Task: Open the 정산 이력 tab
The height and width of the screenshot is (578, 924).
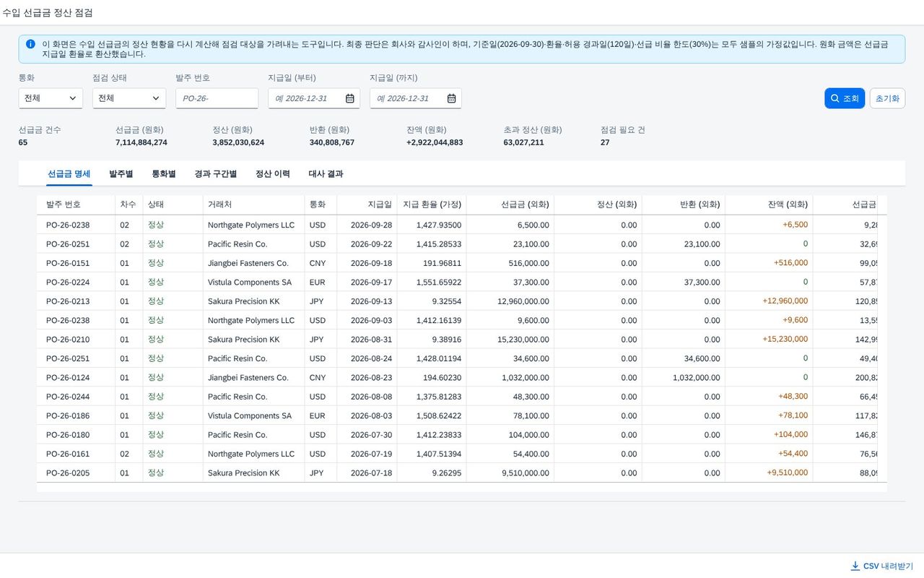Action: point(273,174)
